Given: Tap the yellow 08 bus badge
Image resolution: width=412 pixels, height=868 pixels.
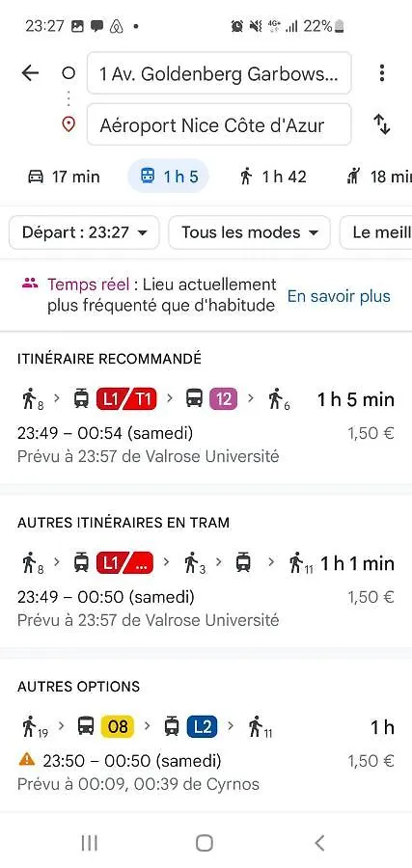Looking at the screenshot, I should pos(118,726).
